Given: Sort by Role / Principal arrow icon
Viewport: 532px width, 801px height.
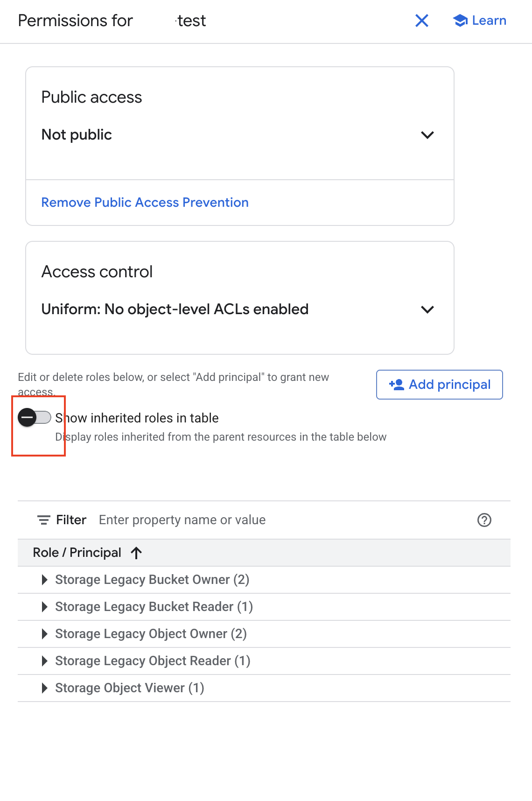Looking at the screenshot, I should (x=136, y=553).
